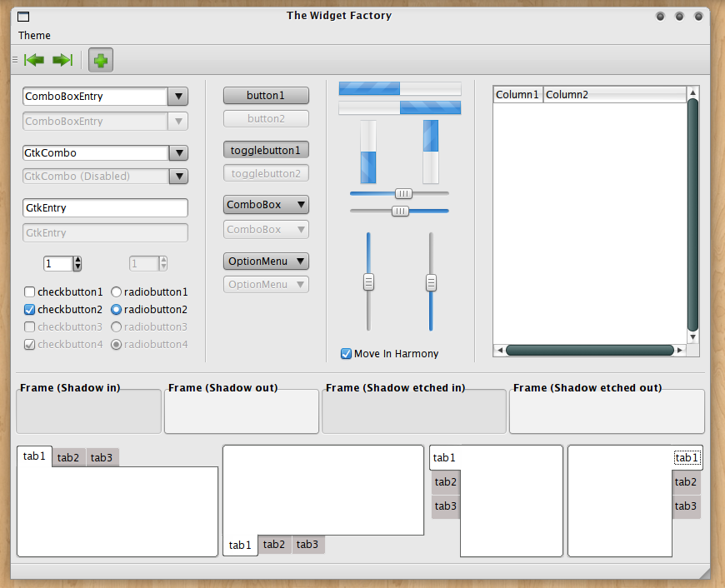Viewport: 725px width, 588px height.
Task: Select focused tab1 in right-tabbed notebook
Action: pyautogui.click(x=687, y=457)
